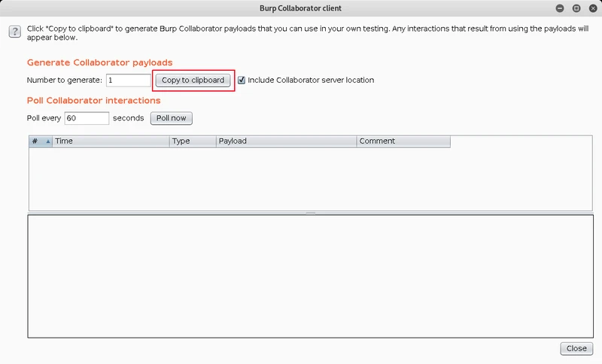Click the interaction details pane

tap(310, 276)
